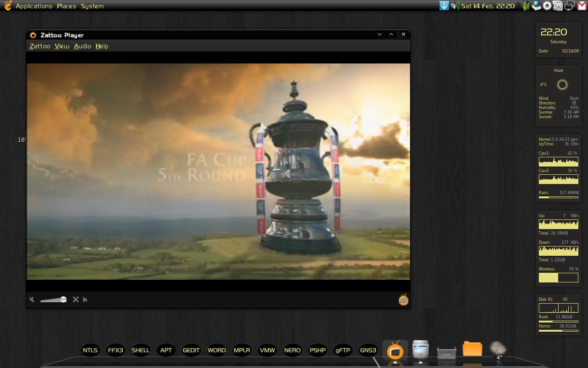
Task: Launch VMW from the dock
Action: pyautogui.click(x=267, y=350)
